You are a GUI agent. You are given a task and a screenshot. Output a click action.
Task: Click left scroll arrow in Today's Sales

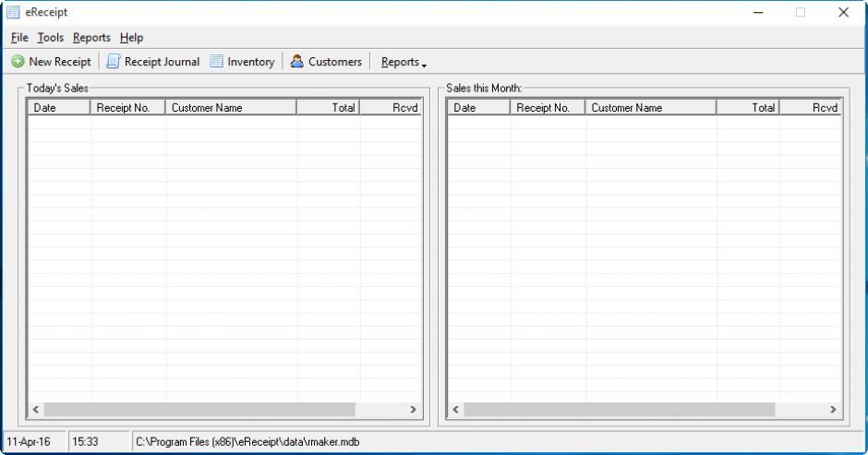(x=36, y=410)
